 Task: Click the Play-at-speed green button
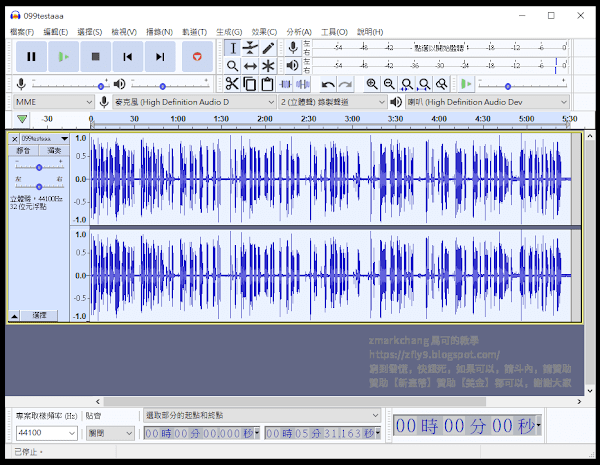[x=466, y=83]
